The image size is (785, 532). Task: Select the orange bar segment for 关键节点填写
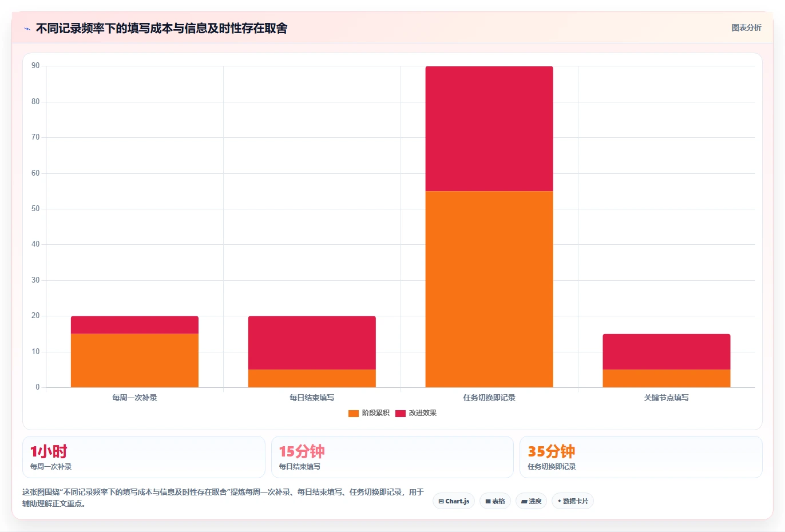pyautogui.click(x=667, y=378)
